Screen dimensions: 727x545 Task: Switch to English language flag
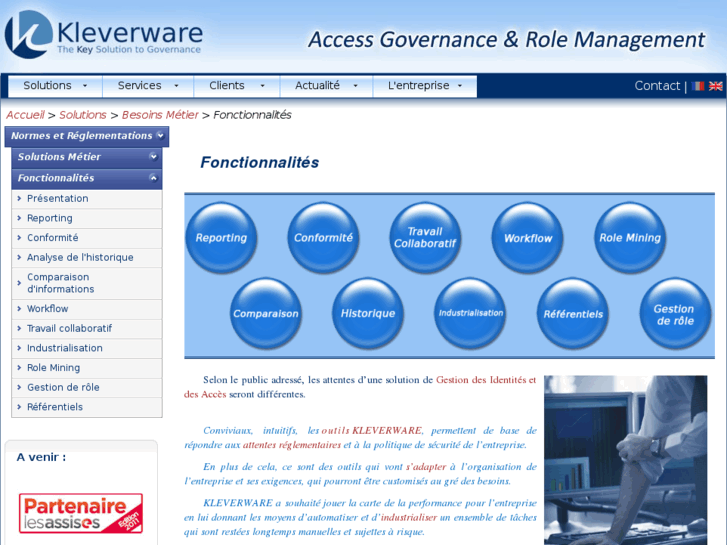click(715, 86)
